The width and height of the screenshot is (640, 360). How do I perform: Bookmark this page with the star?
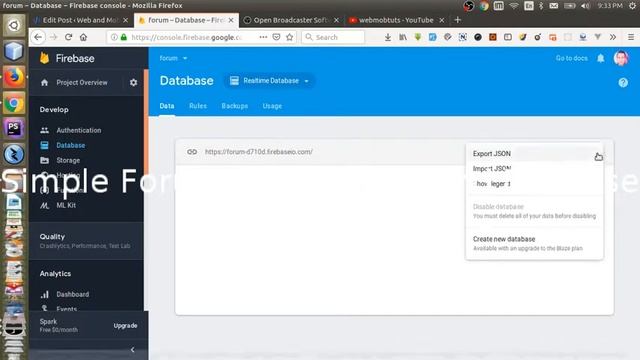289,37
